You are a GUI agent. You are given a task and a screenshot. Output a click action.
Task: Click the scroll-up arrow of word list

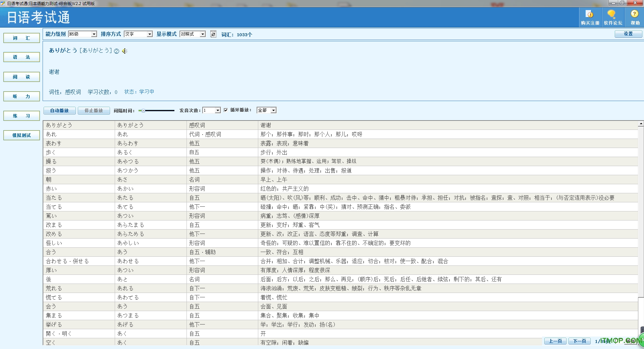[641, 124]
